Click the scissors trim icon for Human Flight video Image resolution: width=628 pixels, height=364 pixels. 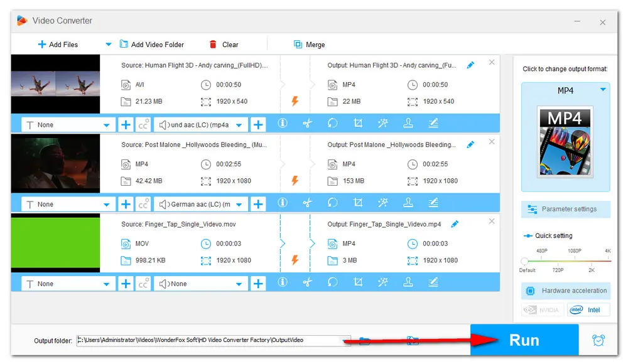click(x=307, y=124)
